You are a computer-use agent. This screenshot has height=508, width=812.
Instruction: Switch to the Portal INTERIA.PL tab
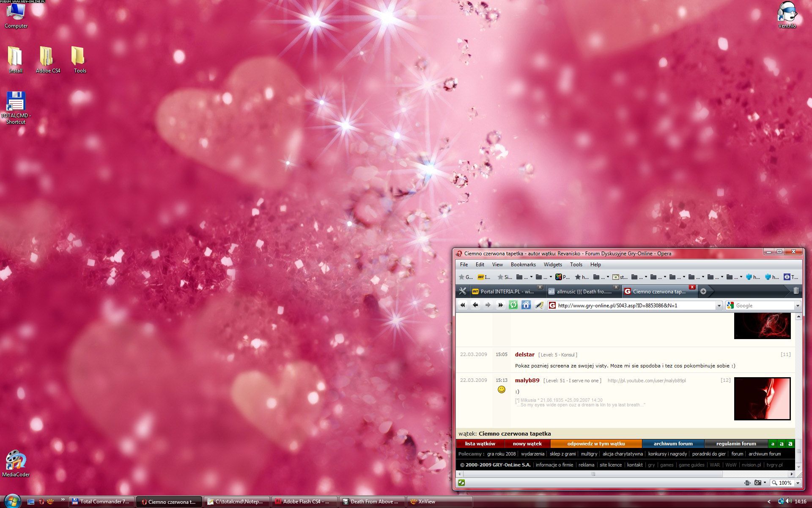(506, 291)
